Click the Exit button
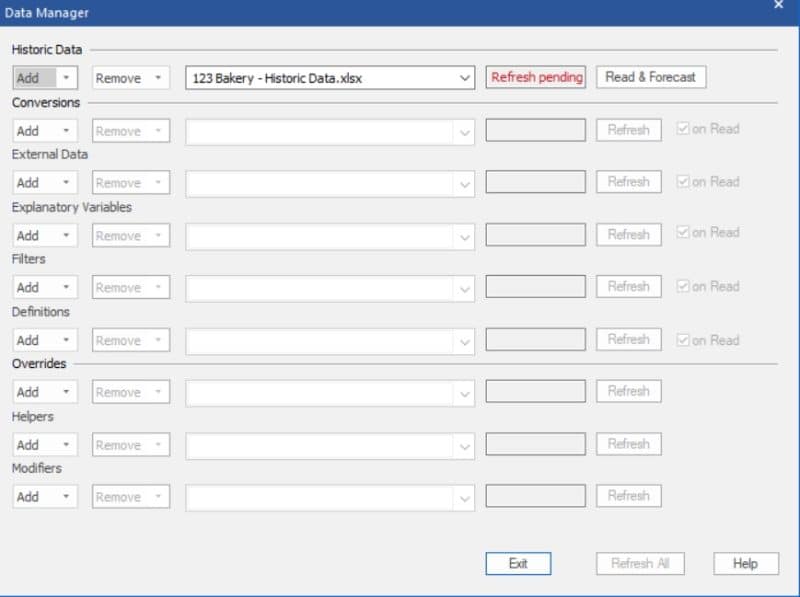Viewport: 800px width, 597px height. click(x=518, y=563)
